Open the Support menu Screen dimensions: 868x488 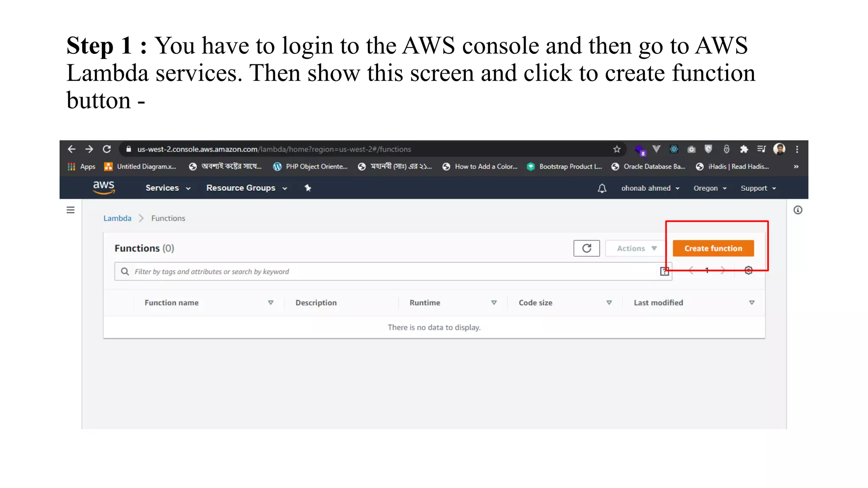click(758, 188)
